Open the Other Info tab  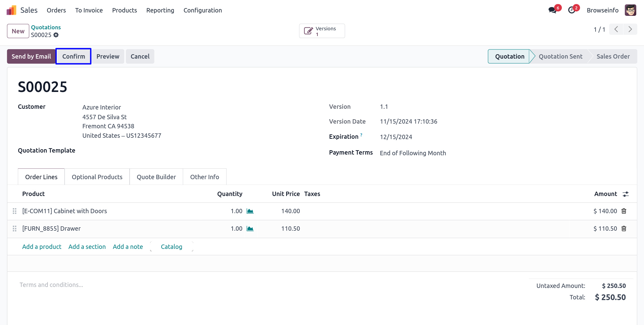pyautogui.click(x=204, y=177)
